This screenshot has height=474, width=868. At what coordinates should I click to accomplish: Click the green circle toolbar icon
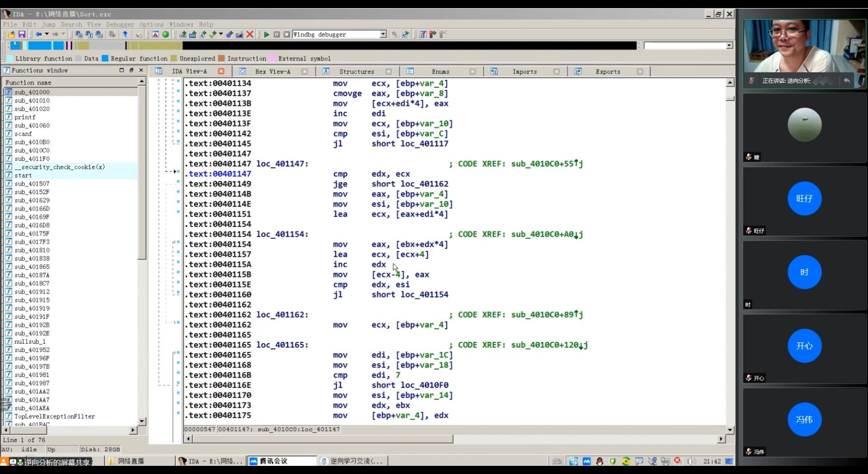click(x=165, y=34)
